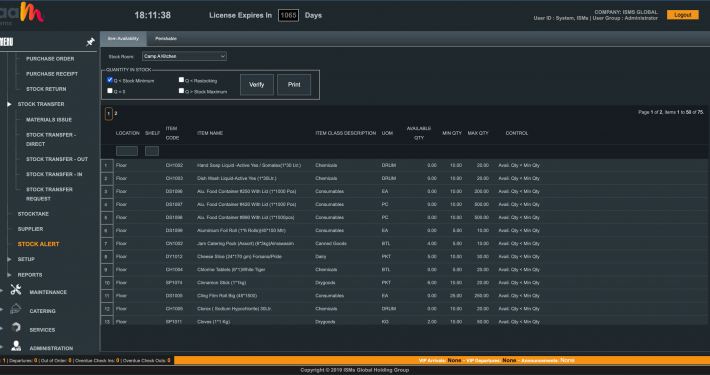Enable the Q > Stock Maximum checkbox
The height and width of the screenshot is (375, 710).
(x=181, y=91)
